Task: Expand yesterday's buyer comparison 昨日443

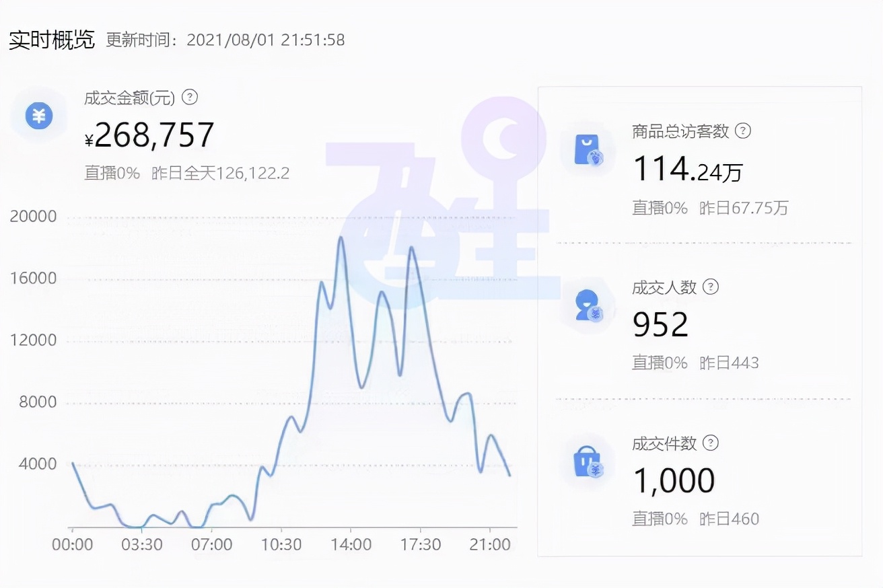Action: point(731,363)
